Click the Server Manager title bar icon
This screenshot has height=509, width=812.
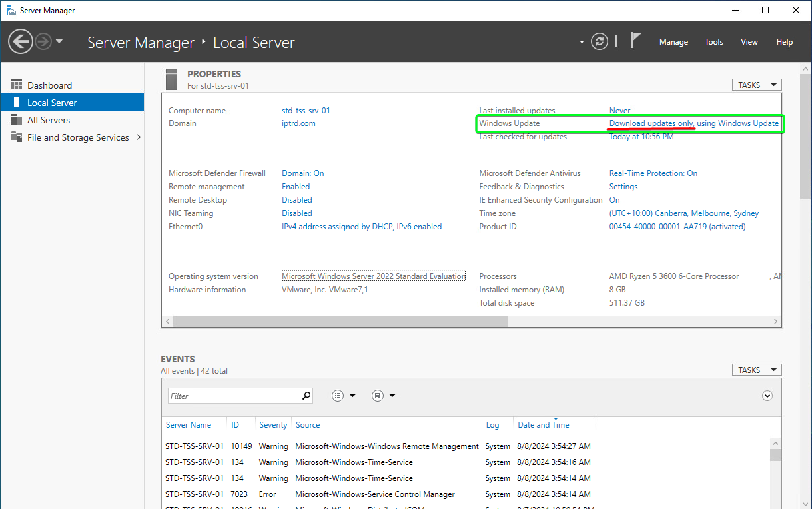coord(11,10)
